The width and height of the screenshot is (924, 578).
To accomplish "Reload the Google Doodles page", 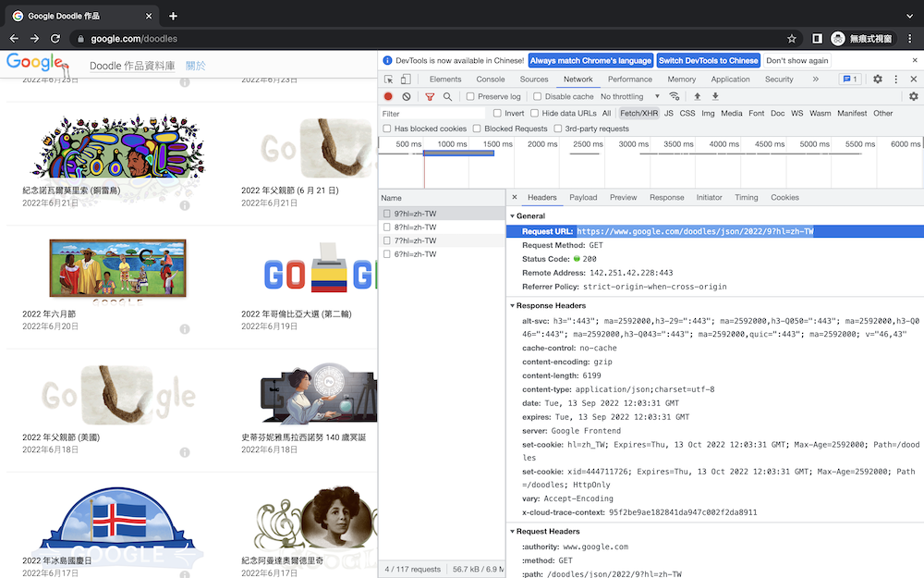I will (x=55, y=38).
